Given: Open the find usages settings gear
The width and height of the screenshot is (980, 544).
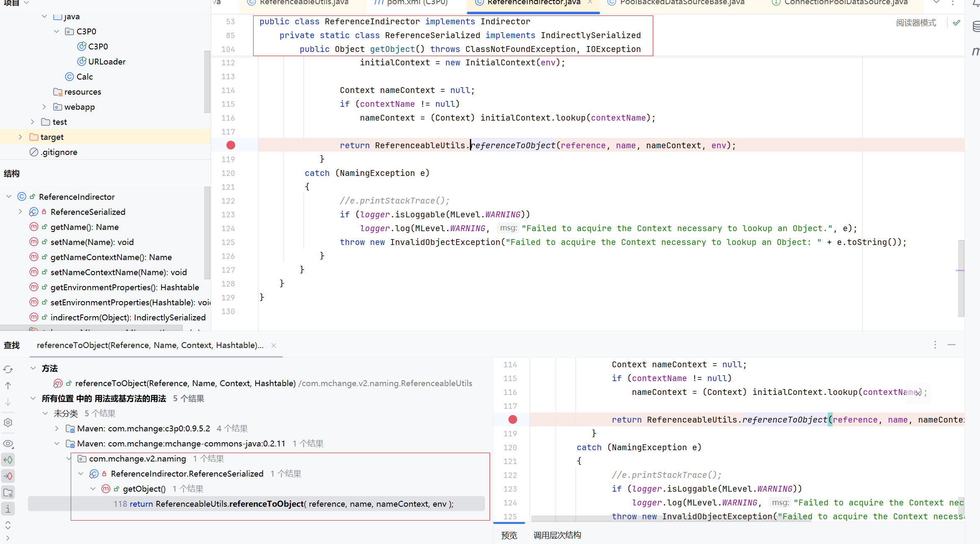Looking at the screenshot, I should (x=8, y=423).
